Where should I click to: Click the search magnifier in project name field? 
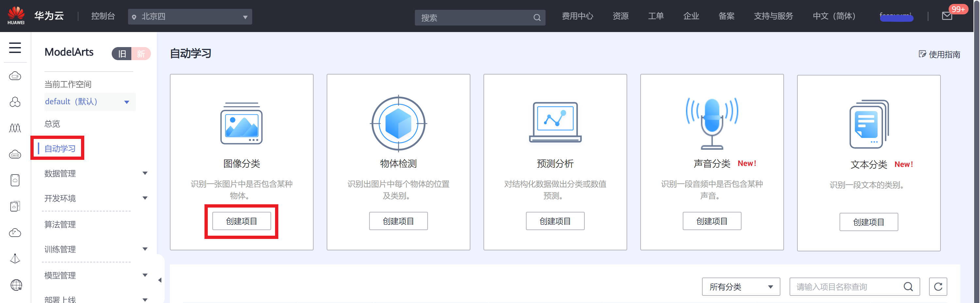tap(908, 287)
